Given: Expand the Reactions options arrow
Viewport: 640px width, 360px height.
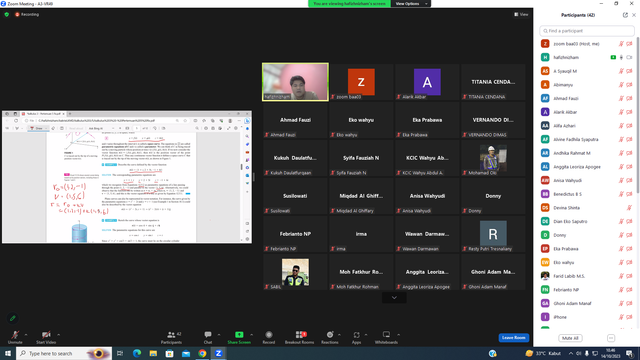Looking at the screenshot, I should 340,335.
